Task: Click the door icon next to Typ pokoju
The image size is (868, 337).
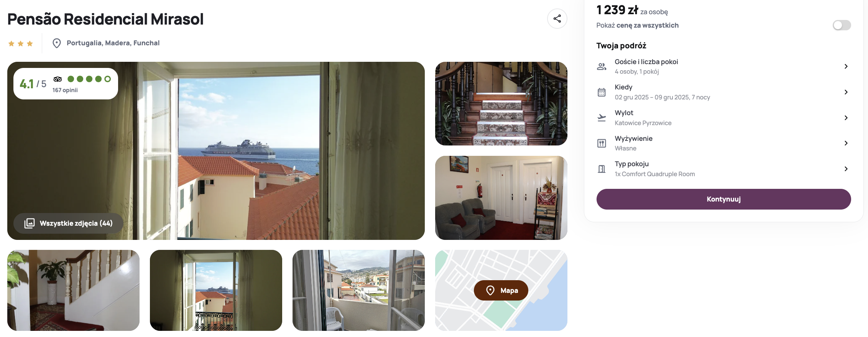Action: coord(602,169)
